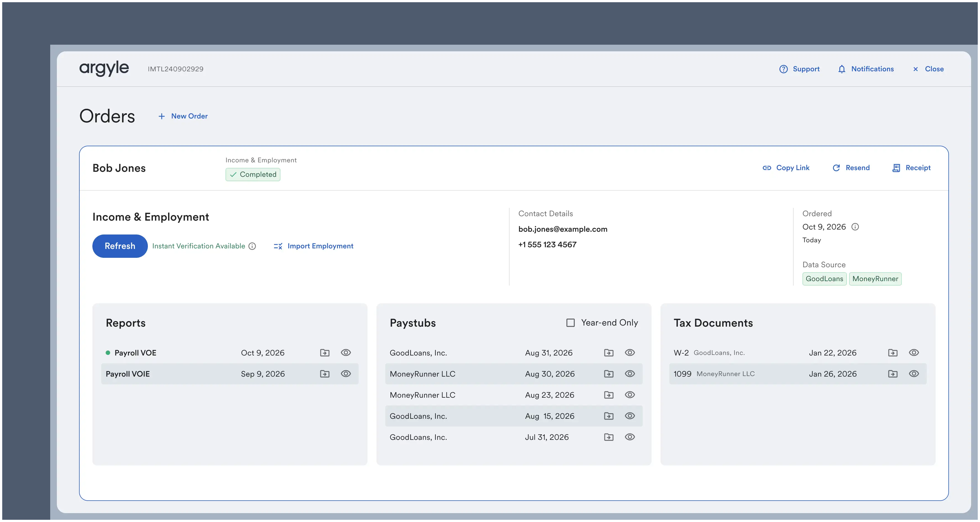980x522 pixels.
Task: Click the info icon next to Instant Verification Available
Action: [x=252, y=246]
